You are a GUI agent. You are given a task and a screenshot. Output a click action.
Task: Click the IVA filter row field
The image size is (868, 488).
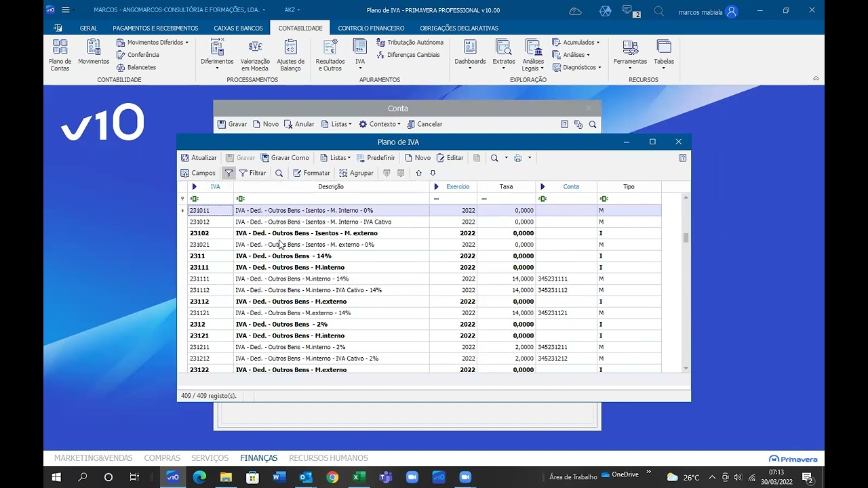click(210, 199)
